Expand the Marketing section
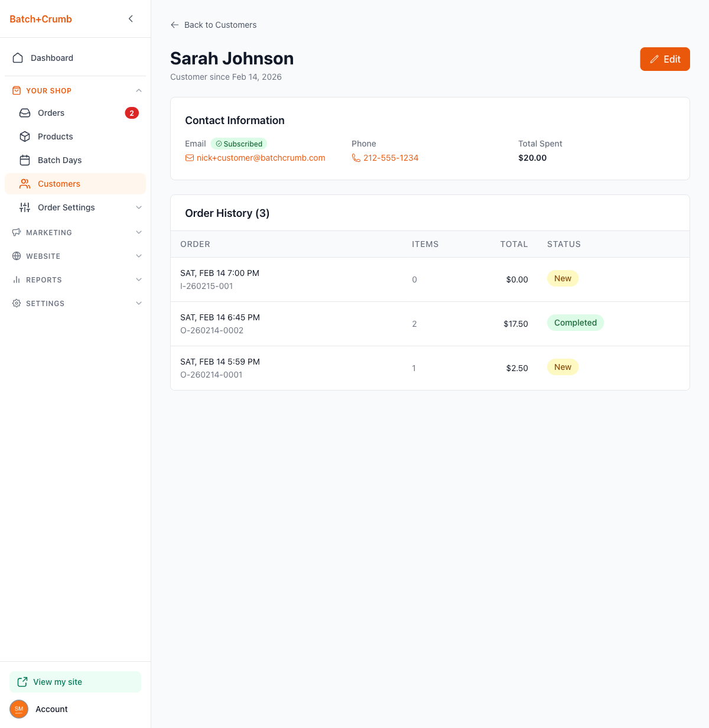 click(139, 232)
